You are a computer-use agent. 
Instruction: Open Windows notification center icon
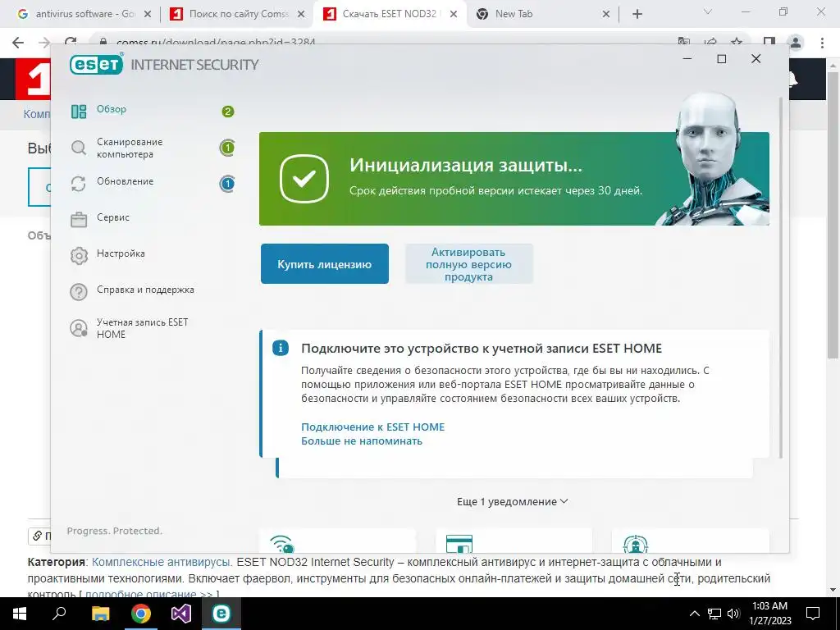coord(813,614)
